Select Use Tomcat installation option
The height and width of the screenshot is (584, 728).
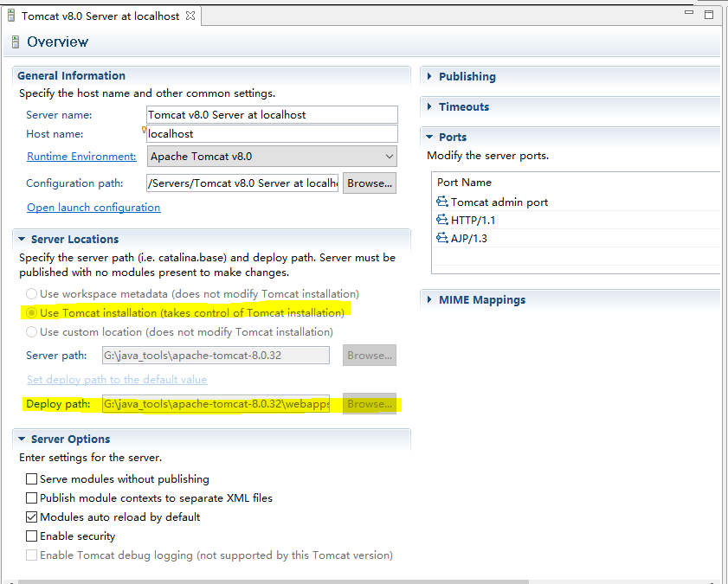point(31,312)
